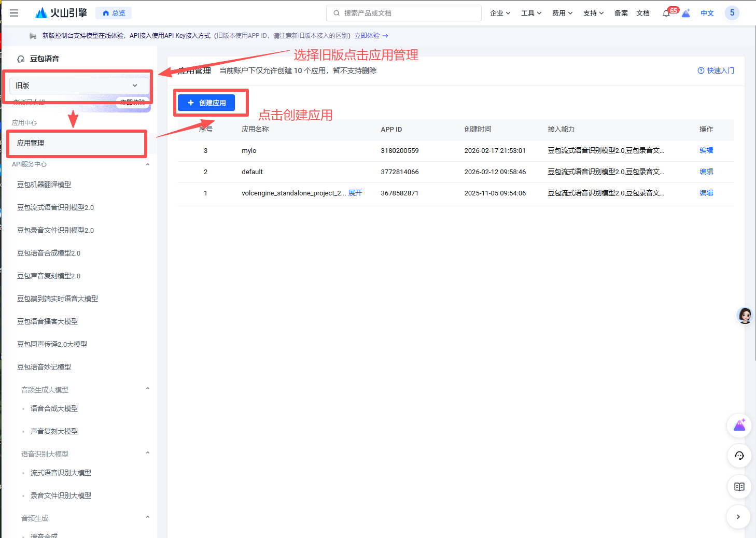Screen dimensions: 756x538
Task: Click APP ID 3678582871
Action: tap(400, 193)
